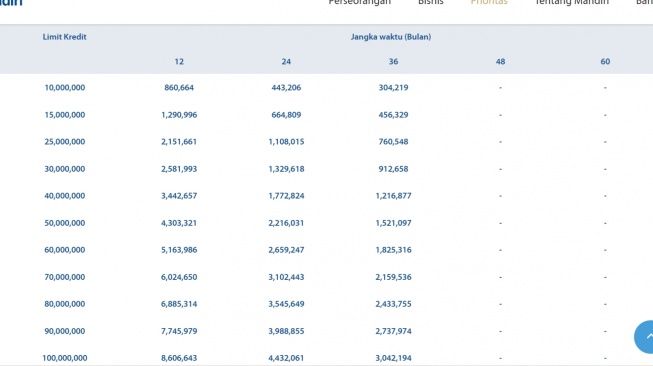653x366 pixels.
Task: Click the 2,433,755 installment value
Action: [394, 304]
